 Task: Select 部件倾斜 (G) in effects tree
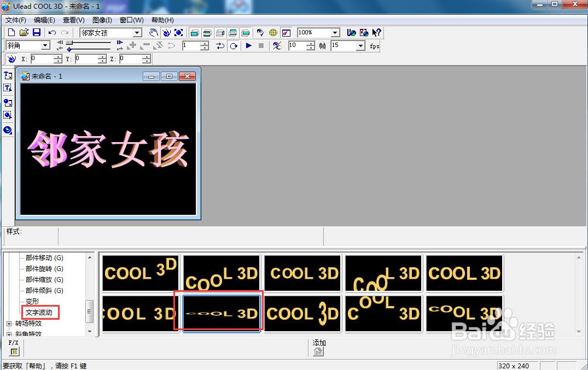44,291
